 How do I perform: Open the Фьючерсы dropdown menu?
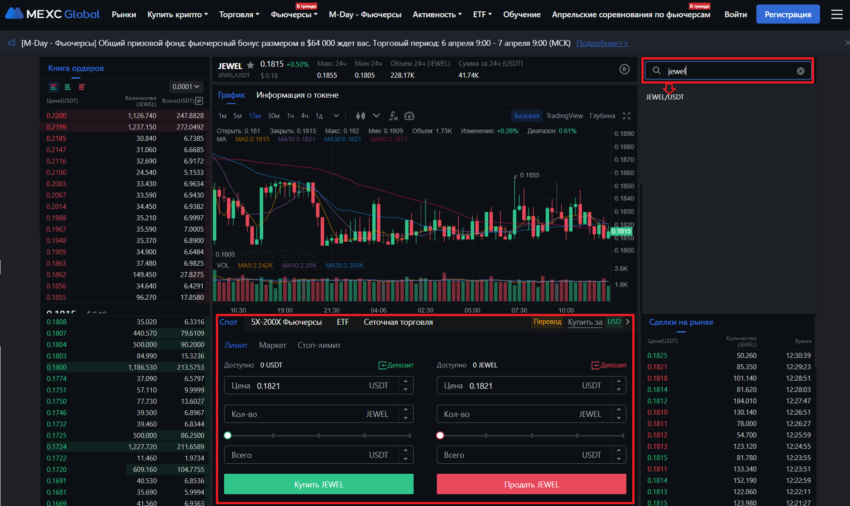[x=294, y=15]
